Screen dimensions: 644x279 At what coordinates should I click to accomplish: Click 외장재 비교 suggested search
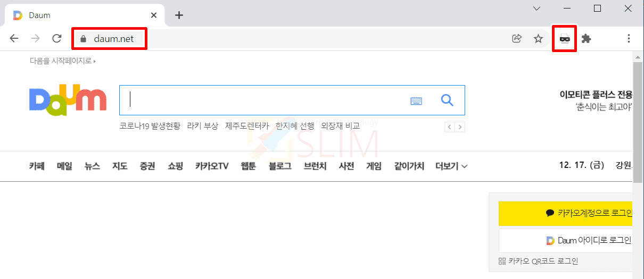pos(341,126)
